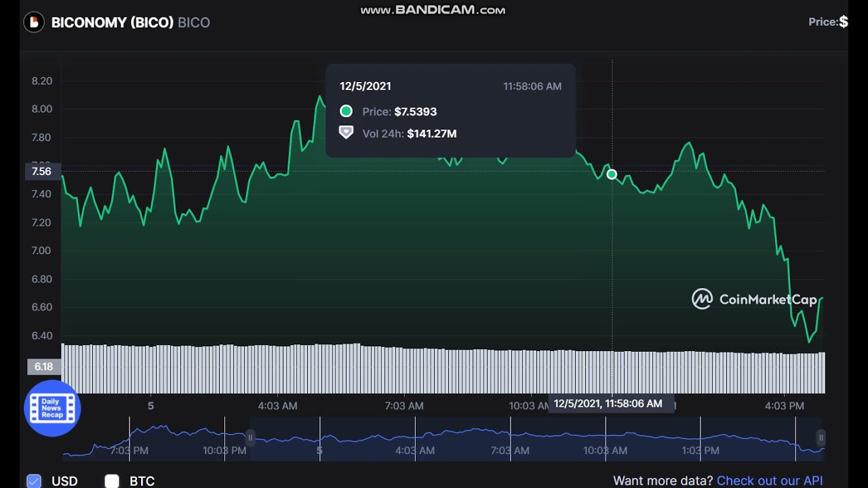Click the BICO ticker symbol label

[194, 22]
